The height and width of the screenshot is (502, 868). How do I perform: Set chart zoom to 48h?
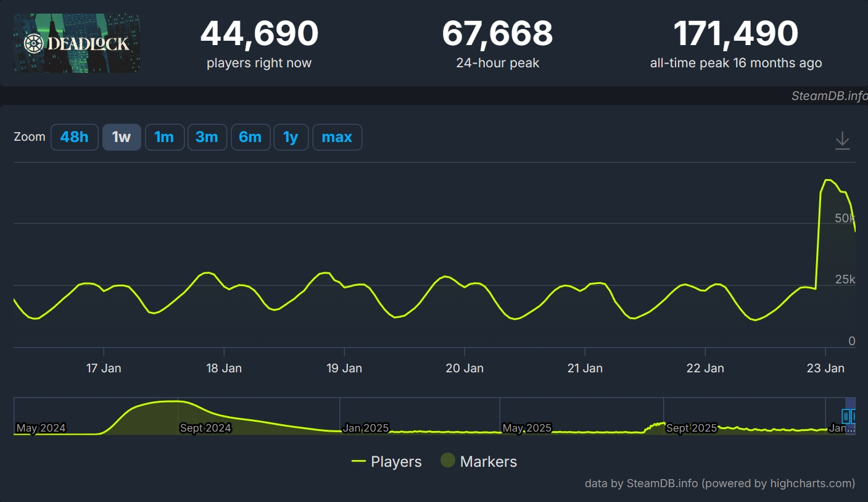[x=74, y=137]
